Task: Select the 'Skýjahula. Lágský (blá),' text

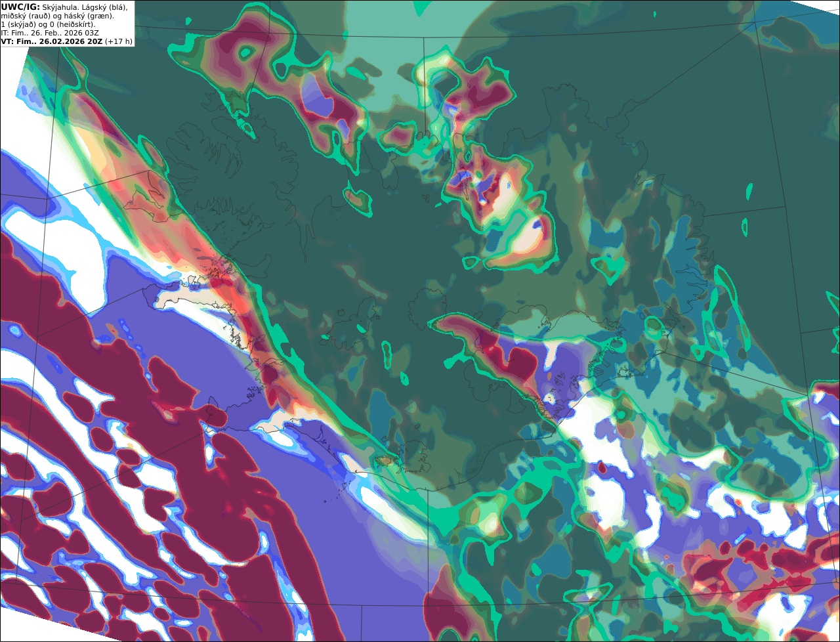Action: (85, 7)
